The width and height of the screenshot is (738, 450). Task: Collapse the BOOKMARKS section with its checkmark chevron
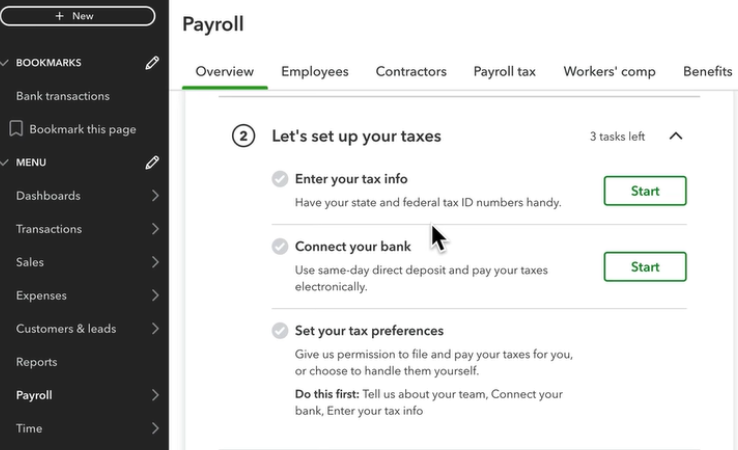(x=5, y=63)
